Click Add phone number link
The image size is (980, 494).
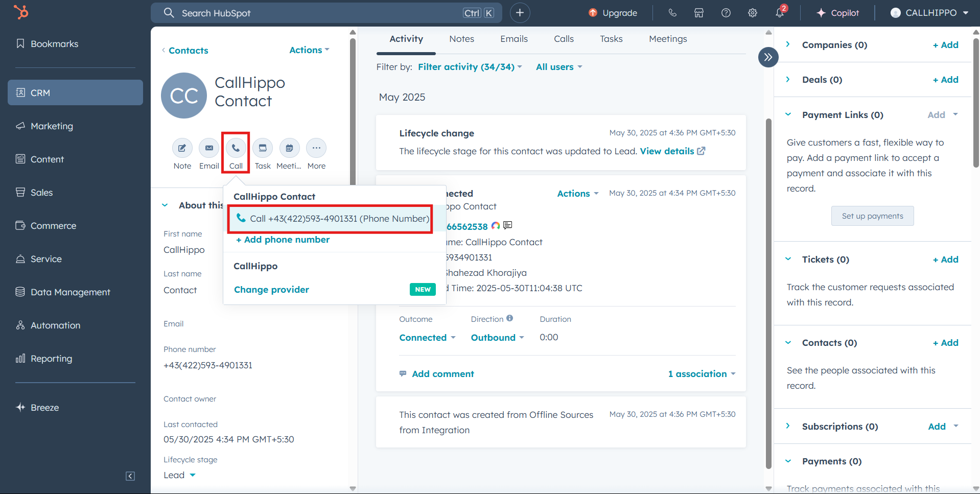[x=283, y=240]
